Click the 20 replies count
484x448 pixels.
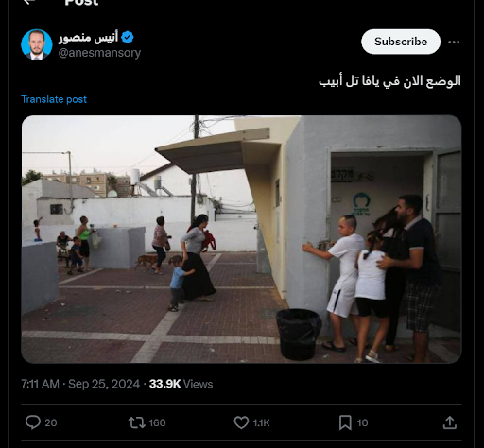(x=51, y=422)
